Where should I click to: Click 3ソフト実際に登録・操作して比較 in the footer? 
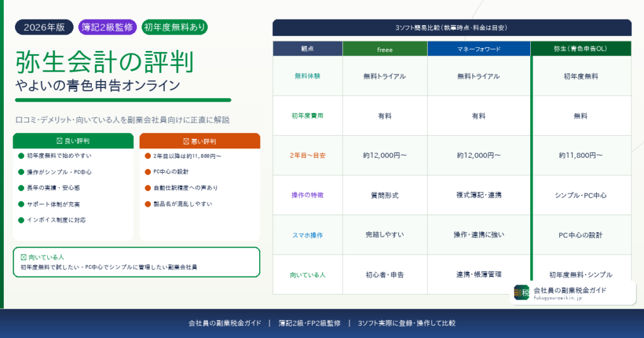[407, 323]
